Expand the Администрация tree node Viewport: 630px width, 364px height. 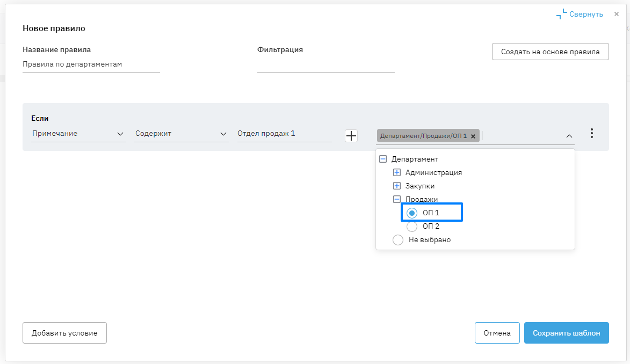pos(397,172)
